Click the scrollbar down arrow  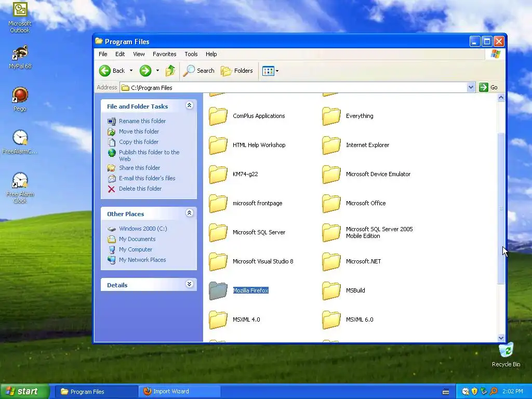pyautogui.click(x=501, y=338)
